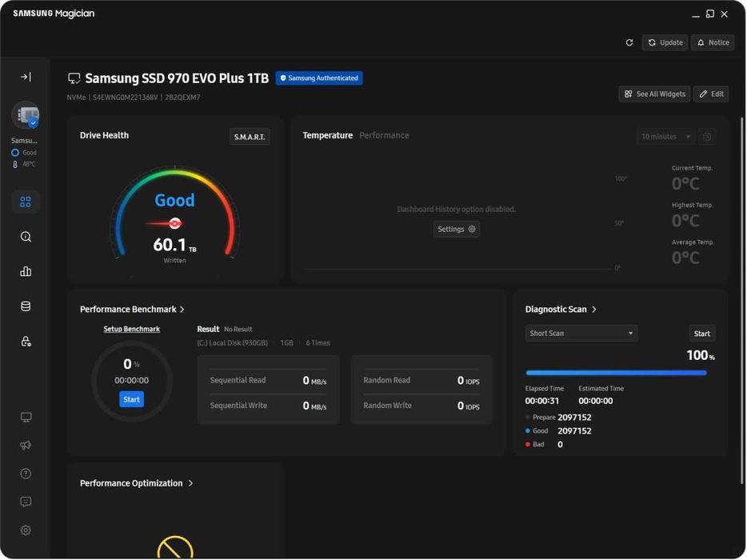Click the monitor icon in lower sidebar
This screenshot has height=560, width=747.
(26, 418)
